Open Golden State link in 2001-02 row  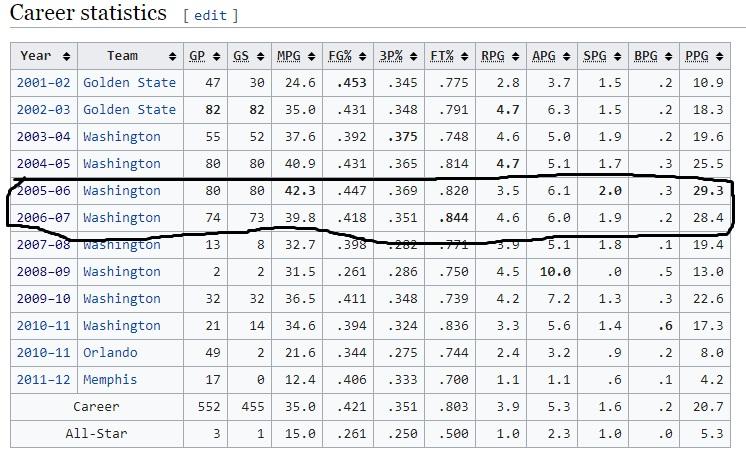click(x=129, y=83)
